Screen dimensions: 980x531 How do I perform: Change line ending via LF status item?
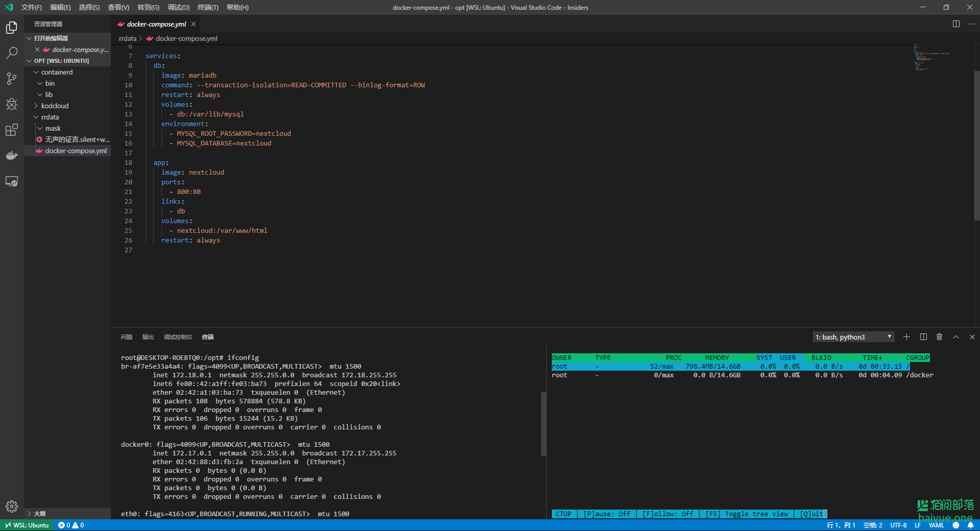[x=918, y=525]
